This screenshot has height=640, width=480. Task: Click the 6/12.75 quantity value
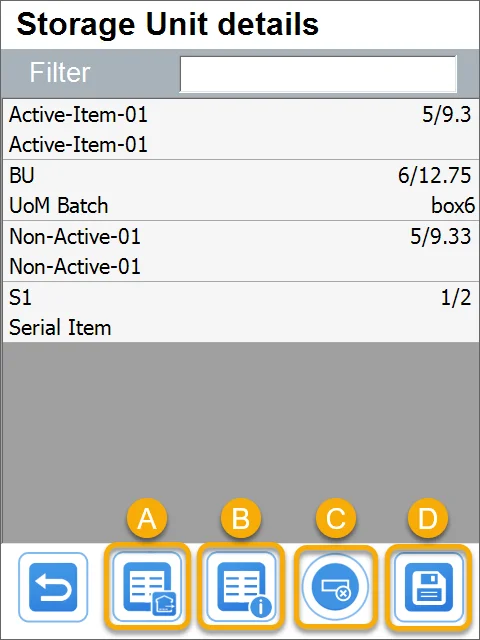click(435, 175)
